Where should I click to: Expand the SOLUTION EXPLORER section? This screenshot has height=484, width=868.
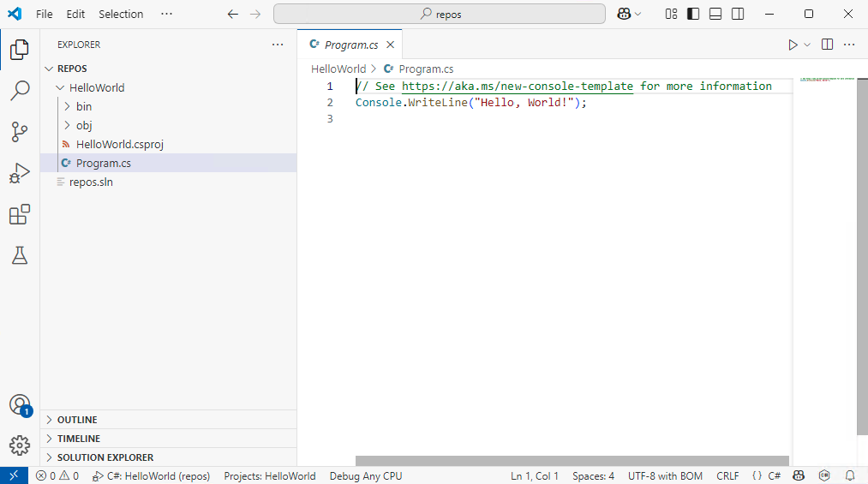pyautogui.click(x=169, y=457)
